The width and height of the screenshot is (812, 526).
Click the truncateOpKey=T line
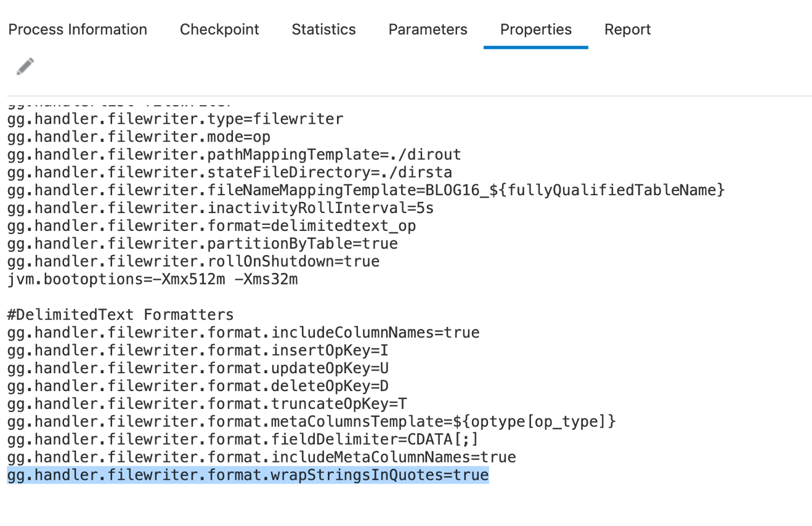(x=207, y=404)
